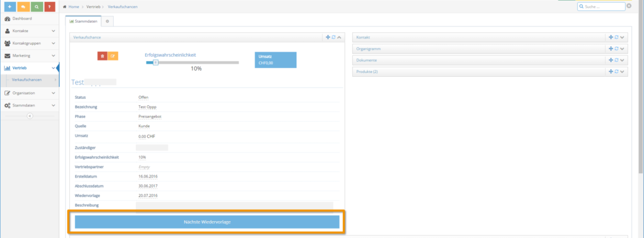Expand the Produkte (2) panel

(623, 72)
